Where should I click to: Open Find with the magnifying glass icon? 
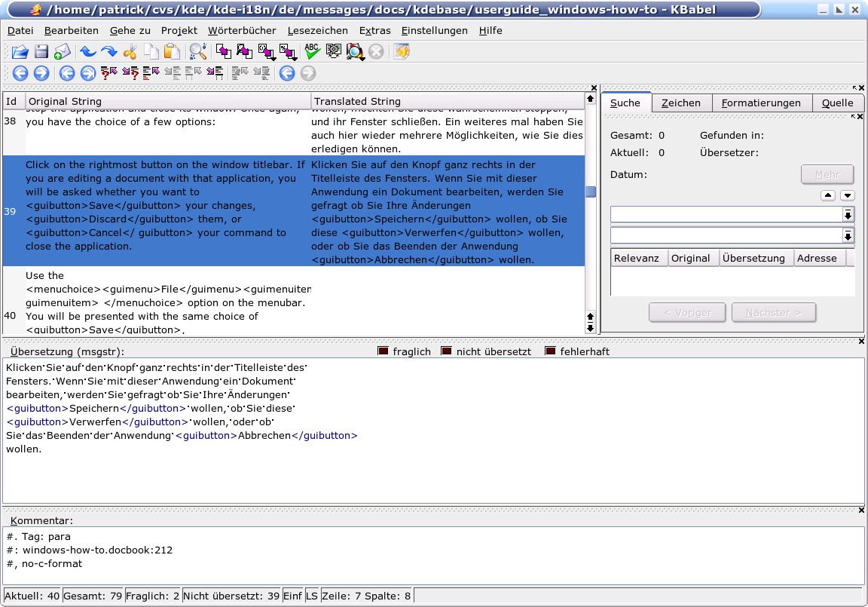coord(197,52)
